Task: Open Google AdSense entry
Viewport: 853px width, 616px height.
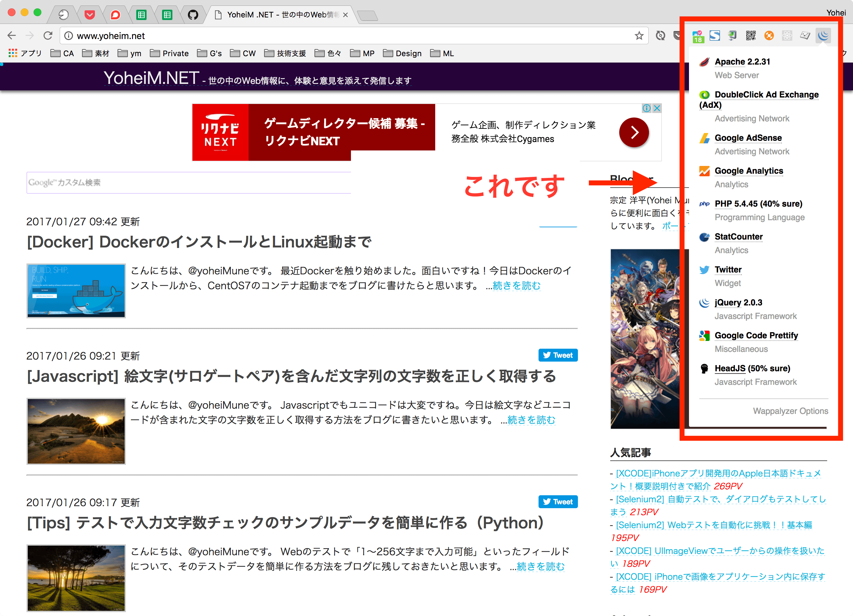Action: (748, 138)
